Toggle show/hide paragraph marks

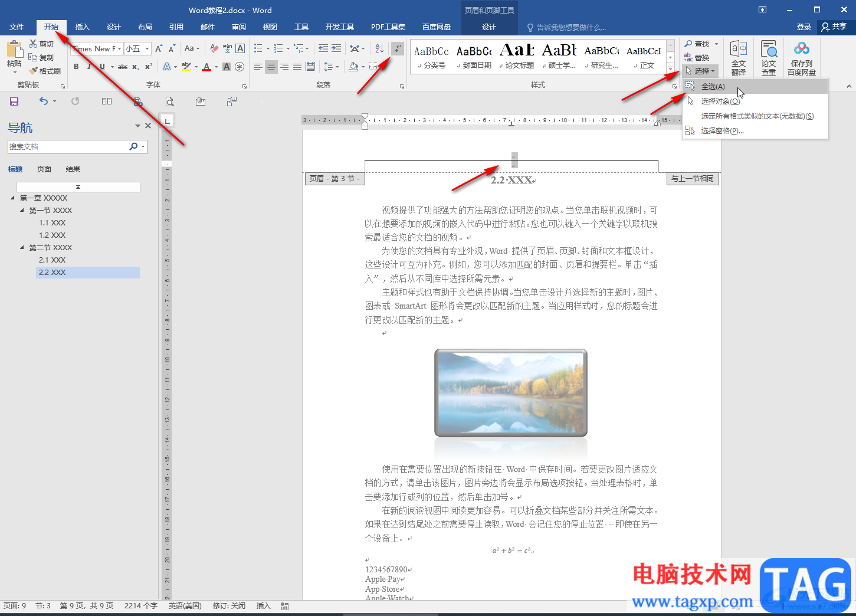[398, 48]
